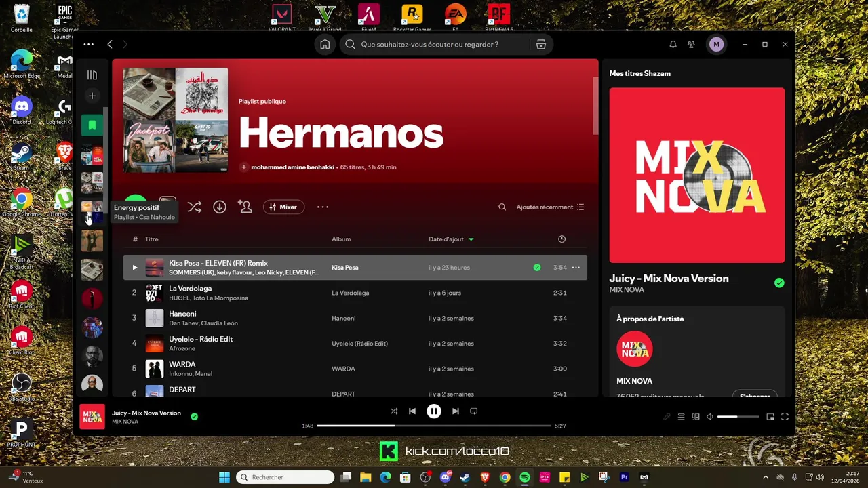
Task: Create a new playlist with the plus button
Action: (x=92, y=96)
